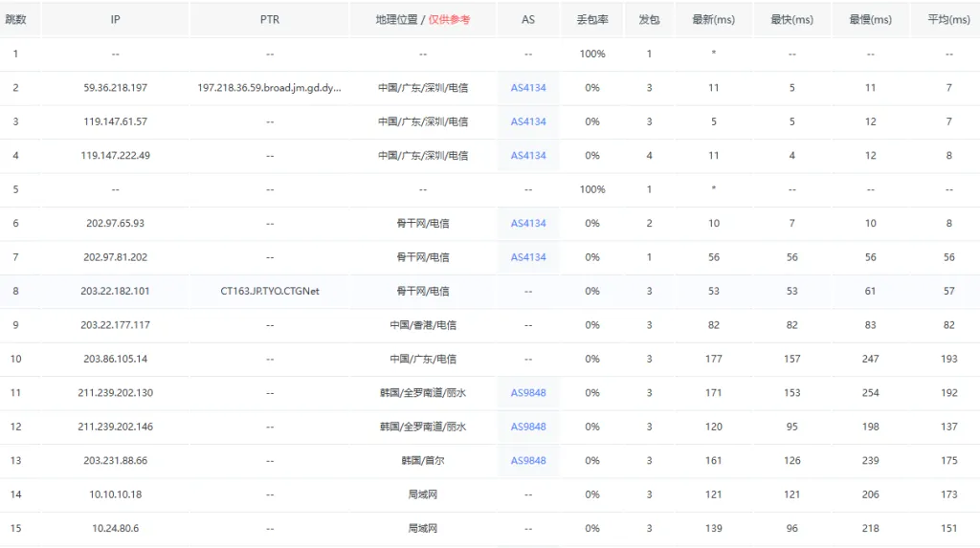The image size is (980, 548).
Task: Click the 发包 column header
Action: pos(649,19)
